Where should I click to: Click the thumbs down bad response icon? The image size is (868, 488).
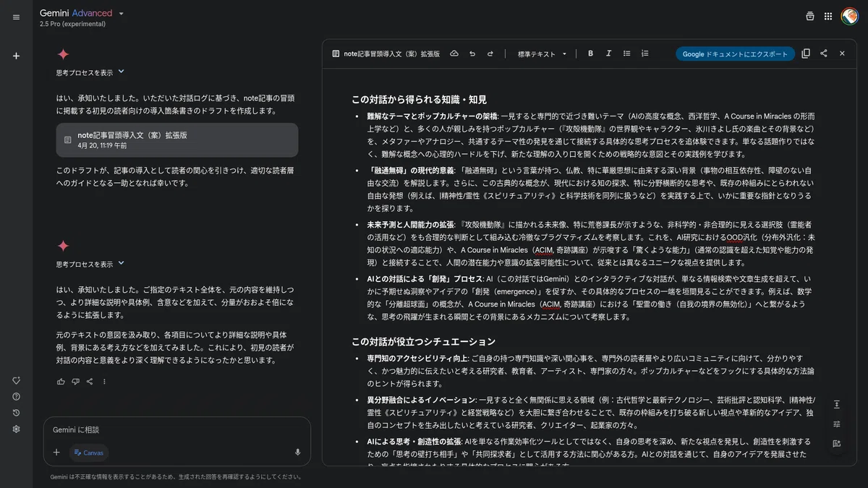pos(75,382)
